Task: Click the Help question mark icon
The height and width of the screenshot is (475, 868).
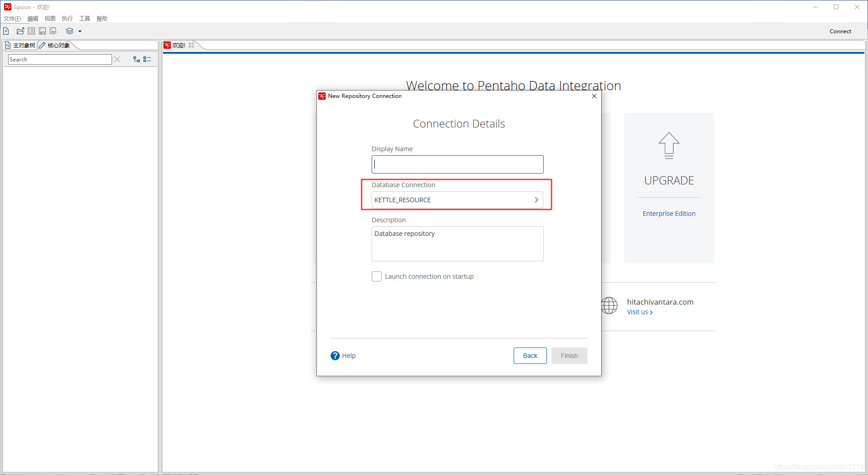Action: (335, 356)
